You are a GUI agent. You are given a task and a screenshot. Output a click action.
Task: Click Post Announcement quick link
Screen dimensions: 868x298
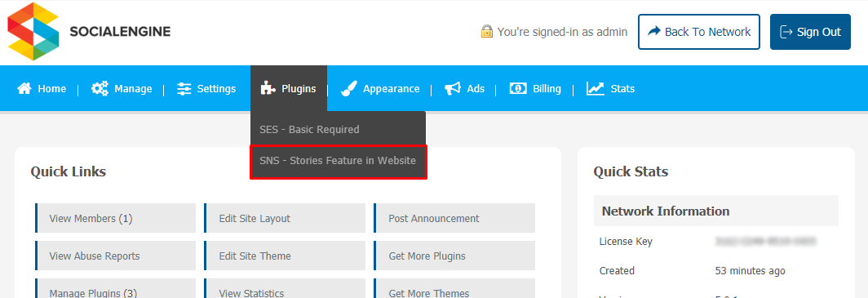(x=454, y=218)
